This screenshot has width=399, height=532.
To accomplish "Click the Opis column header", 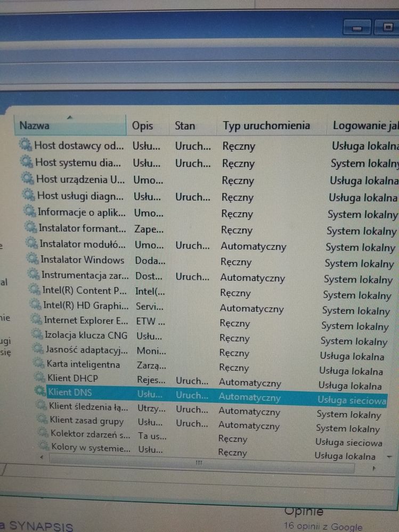I will [142, 126].
